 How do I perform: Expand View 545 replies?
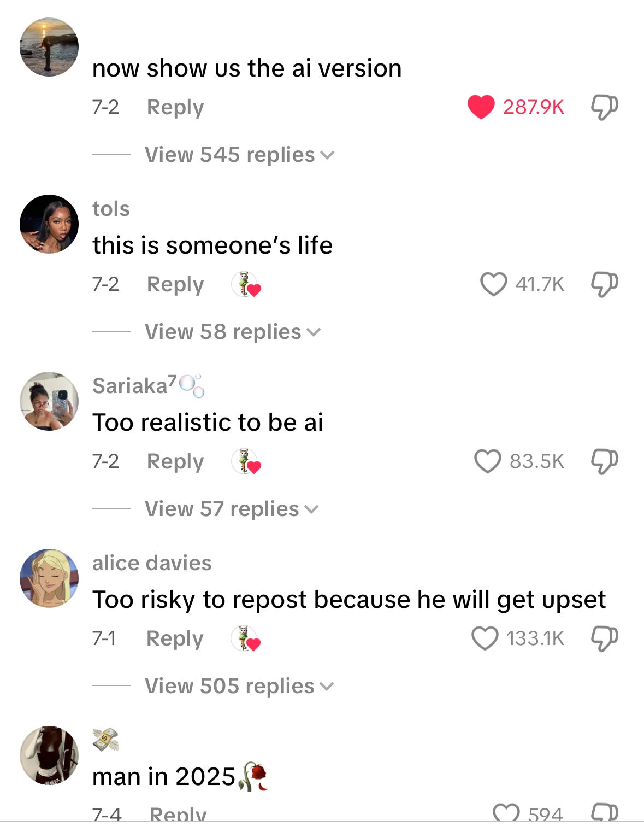(239, 155)
